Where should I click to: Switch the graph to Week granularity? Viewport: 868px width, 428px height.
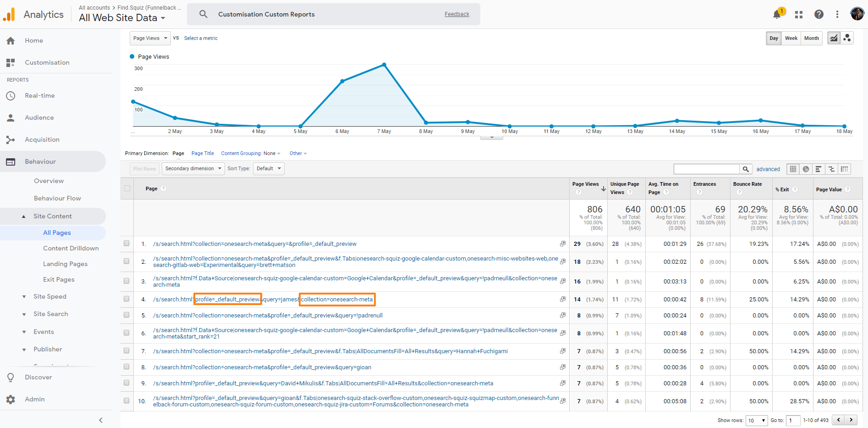[x=791, y=38]
